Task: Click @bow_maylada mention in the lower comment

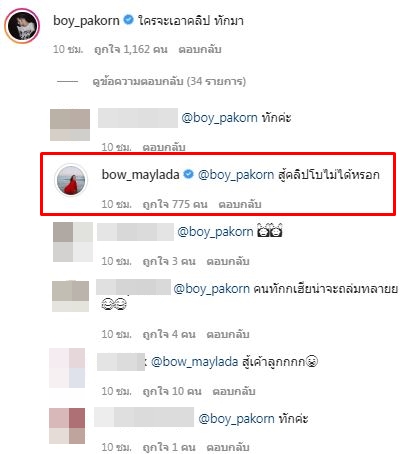Action: [195, 362]
